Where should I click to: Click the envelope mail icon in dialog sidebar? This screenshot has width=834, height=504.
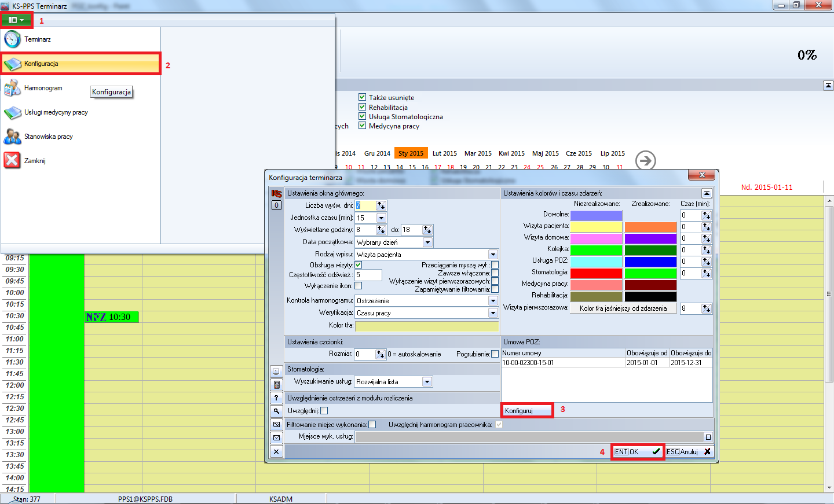[x=276, y=437]
